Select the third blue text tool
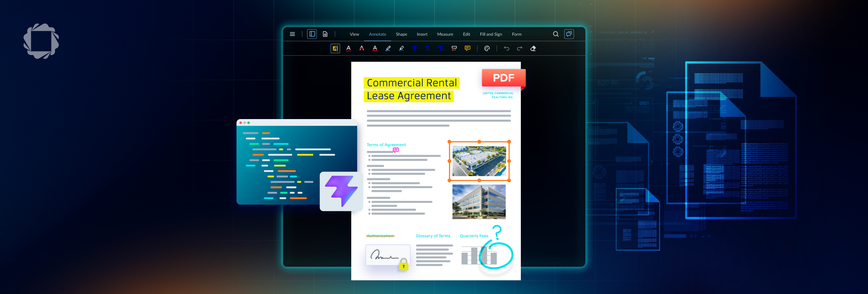868x294 pixels. (x=441, y=49)
